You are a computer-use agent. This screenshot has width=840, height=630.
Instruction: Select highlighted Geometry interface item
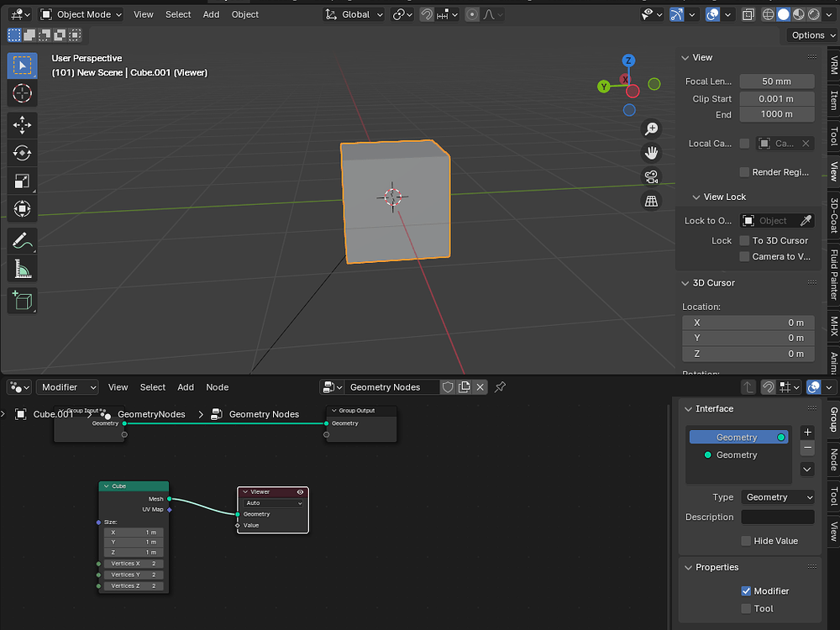point(738,437)
